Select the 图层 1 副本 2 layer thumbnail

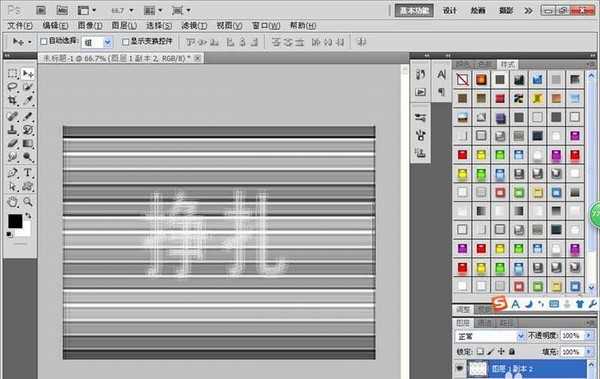tap(478, 369)
